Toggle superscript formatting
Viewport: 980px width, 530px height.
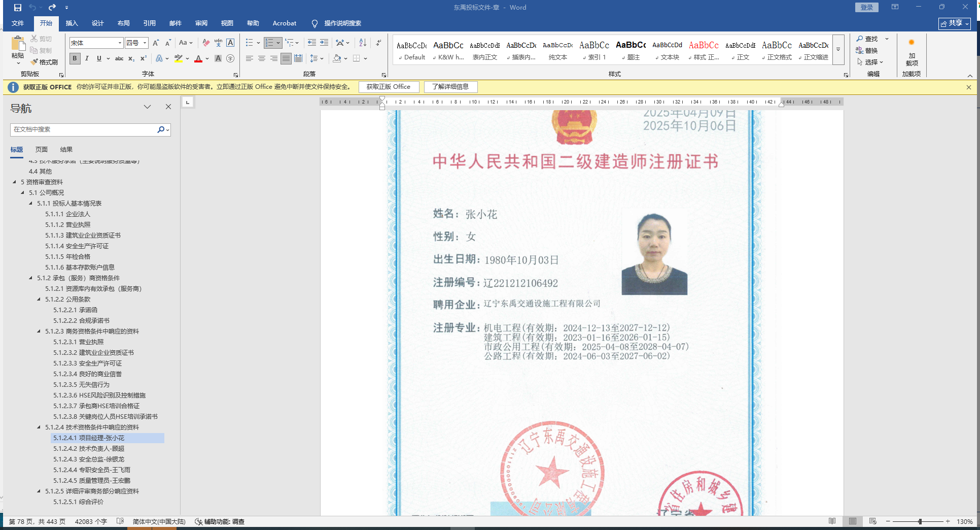pos(144,58)
